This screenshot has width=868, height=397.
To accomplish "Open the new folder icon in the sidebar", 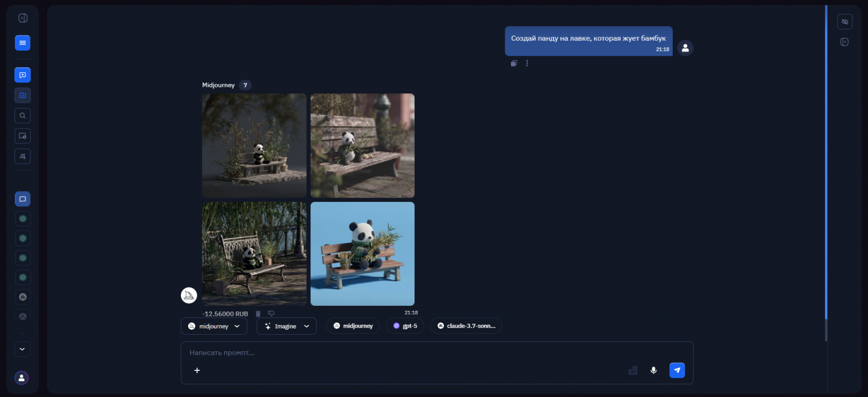I will 22,95.
